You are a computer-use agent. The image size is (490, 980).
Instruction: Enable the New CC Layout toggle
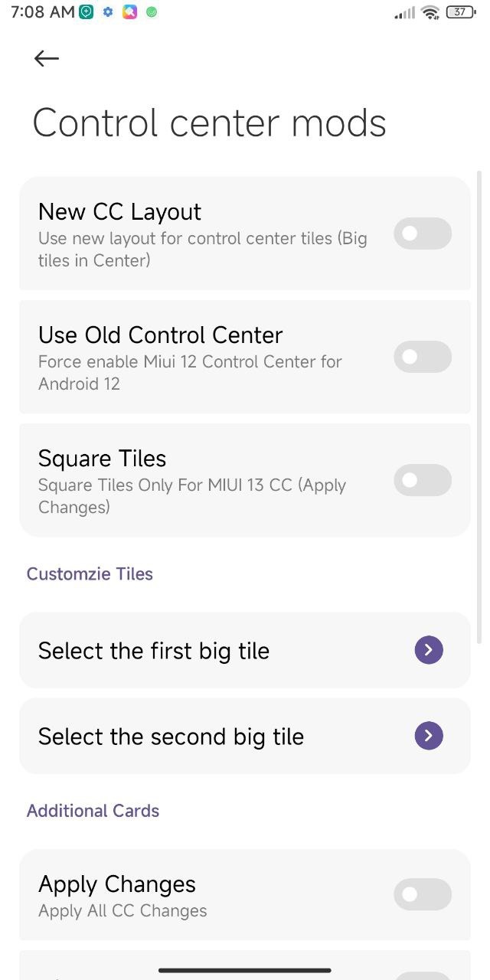(x=423, y=234)
